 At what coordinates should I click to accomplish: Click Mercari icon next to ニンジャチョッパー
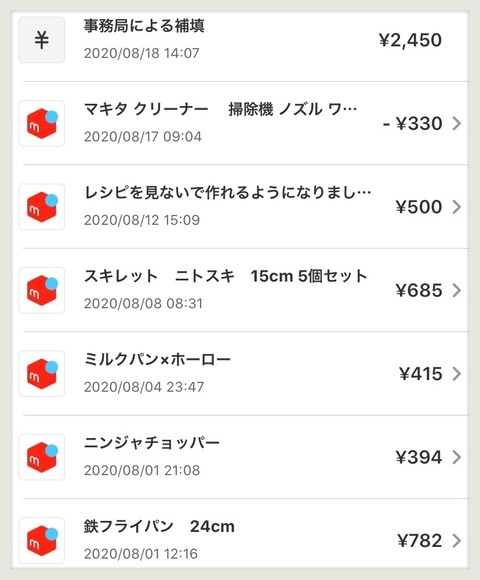(x=42, y=458)
